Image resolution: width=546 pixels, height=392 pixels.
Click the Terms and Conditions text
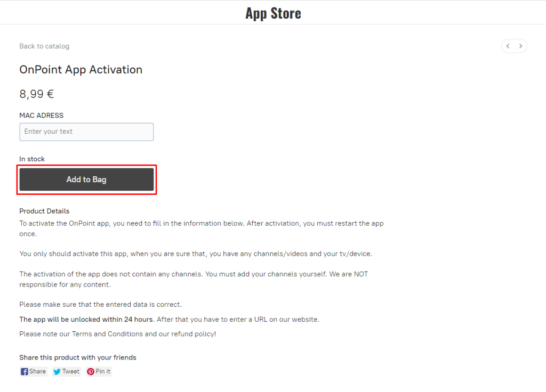pyautogui.click(x=107, y=334)
